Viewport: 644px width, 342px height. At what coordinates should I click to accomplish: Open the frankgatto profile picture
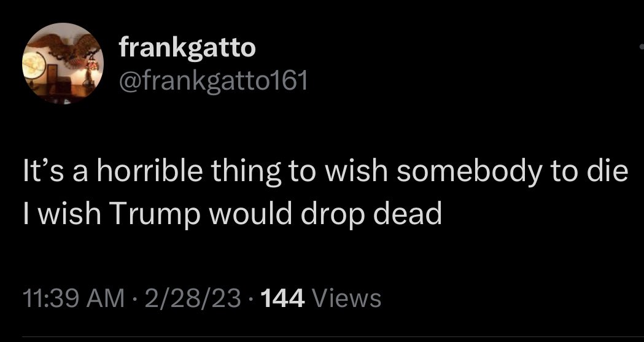click(62, 64)
